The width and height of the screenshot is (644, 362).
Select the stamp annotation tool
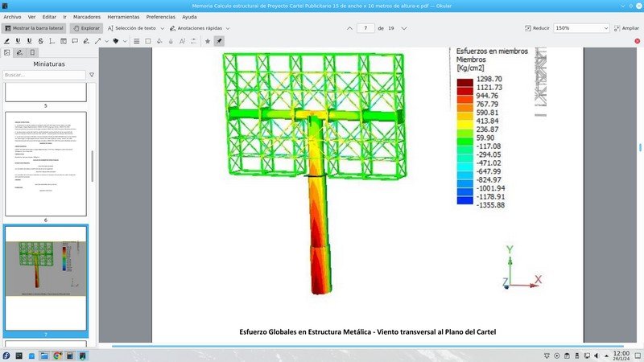[x=116, y=41]
